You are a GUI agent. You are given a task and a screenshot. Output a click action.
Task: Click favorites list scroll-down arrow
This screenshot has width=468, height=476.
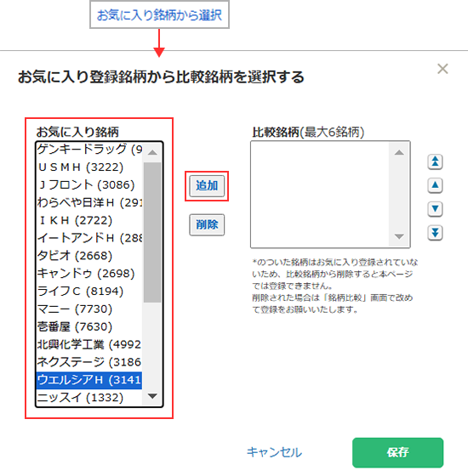(152, 396)
